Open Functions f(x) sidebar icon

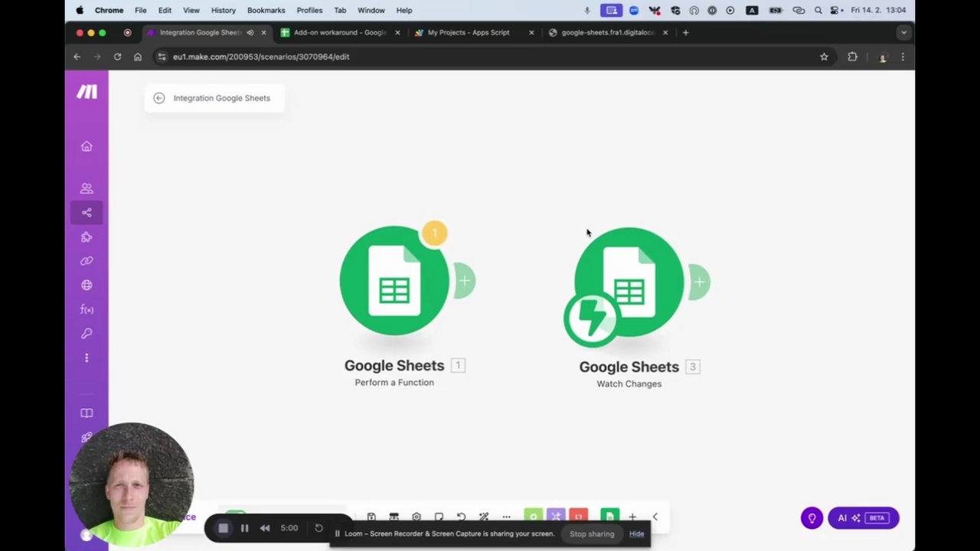87,310
